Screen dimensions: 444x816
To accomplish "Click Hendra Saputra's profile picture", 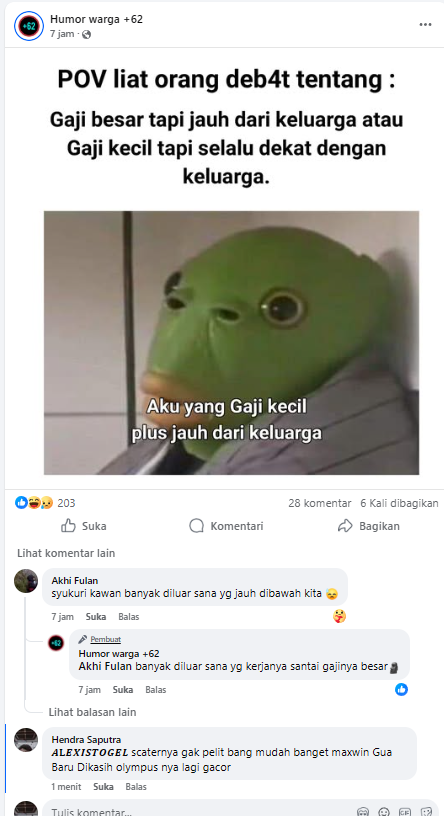I will [26, 740].
